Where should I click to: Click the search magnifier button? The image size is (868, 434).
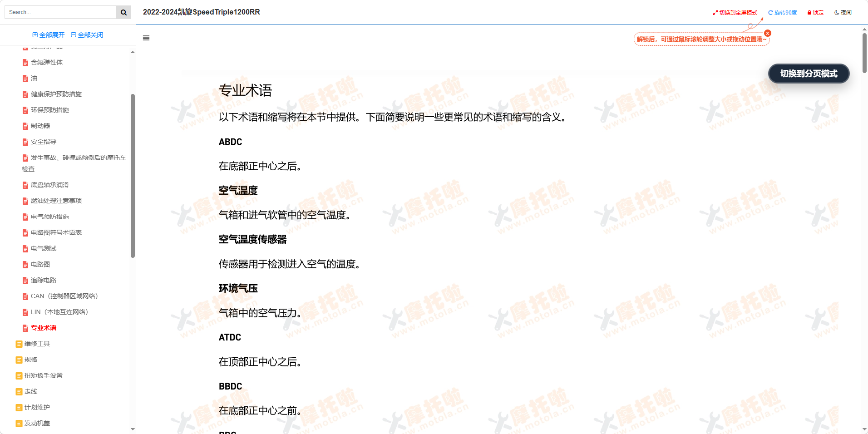click(x=123, y=12)
